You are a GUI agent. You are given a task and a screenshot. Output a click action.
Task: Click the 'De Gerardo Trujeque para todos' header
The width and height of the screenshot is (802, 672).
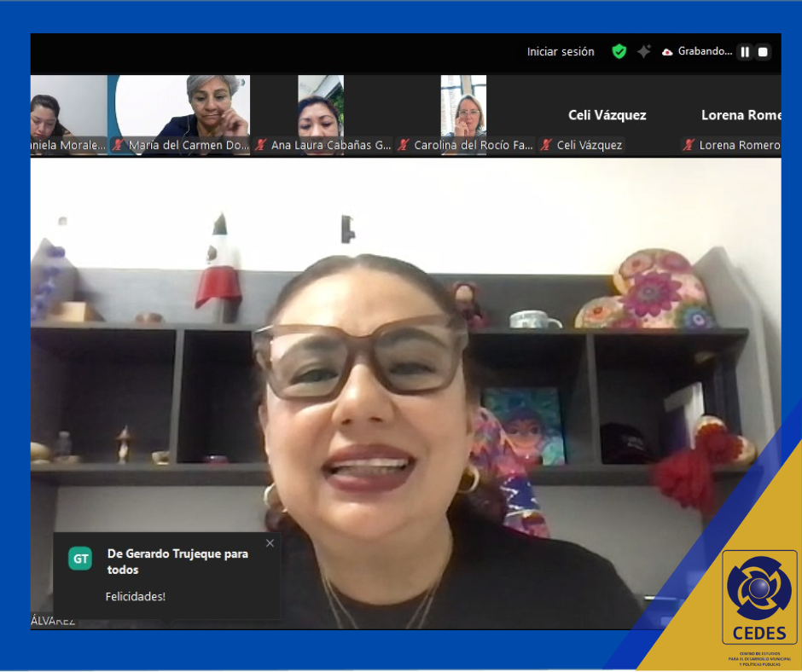pos(177,561)
